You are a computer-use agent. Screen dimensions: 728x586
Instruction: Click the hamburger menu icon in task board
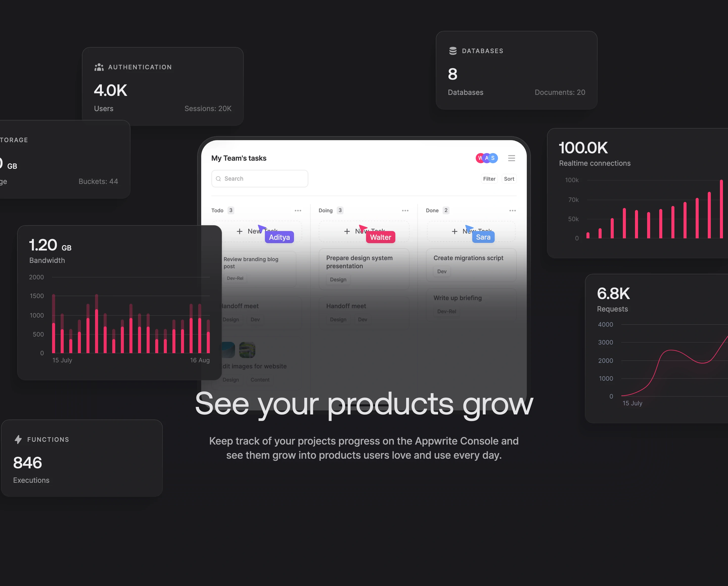click(x=512, y=158)
